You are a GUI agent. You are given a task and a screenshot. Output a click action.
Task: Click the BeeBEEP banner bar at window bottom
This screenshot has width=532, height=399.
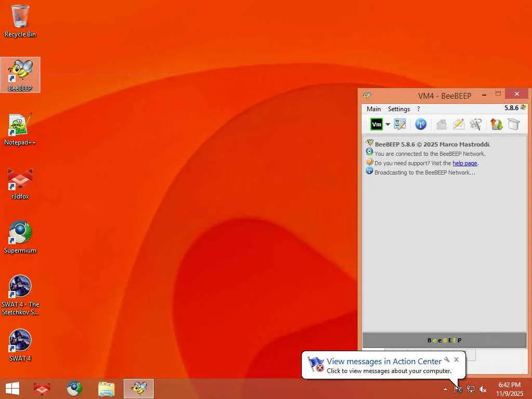[445, 340]
